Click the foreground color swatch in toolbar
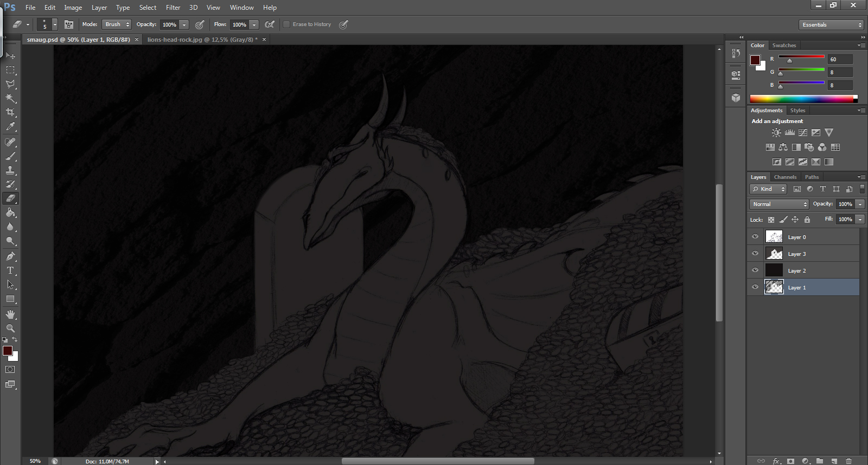This screenshot has width=868, height=465. (8, 351)
